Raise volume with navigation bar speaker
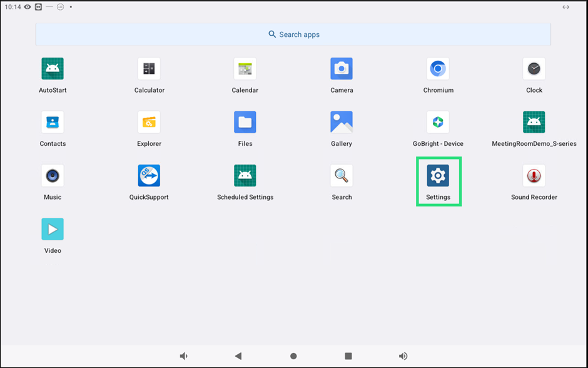 [403, 356]
